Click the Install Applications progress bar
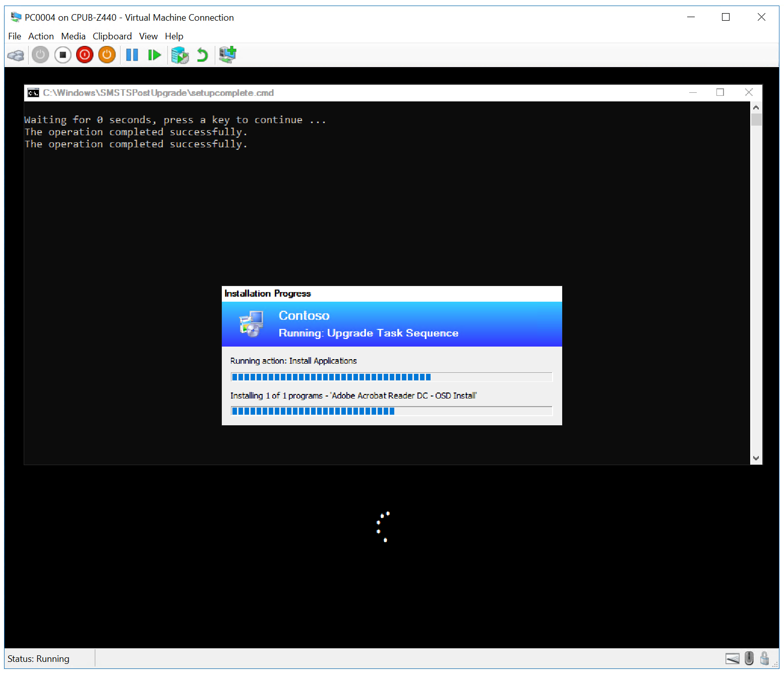This screenshot has width=784, height=677. [392, 377]
